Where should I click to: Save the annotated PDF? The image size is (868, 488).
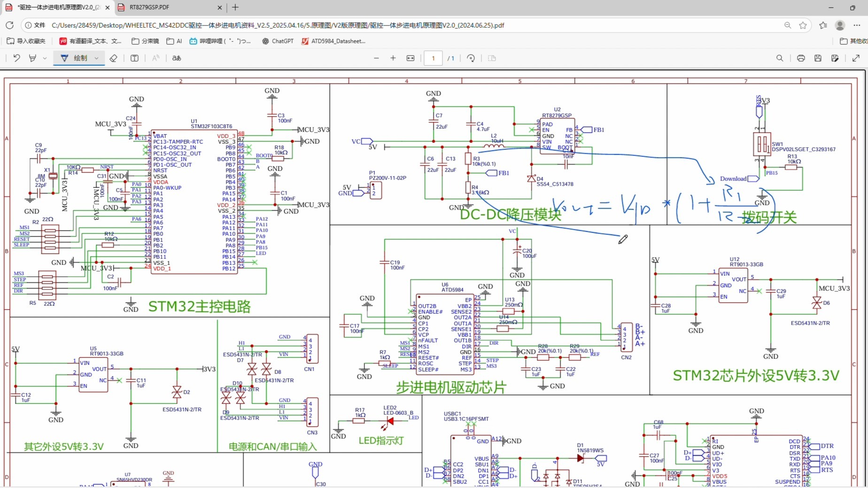[818, 58]
